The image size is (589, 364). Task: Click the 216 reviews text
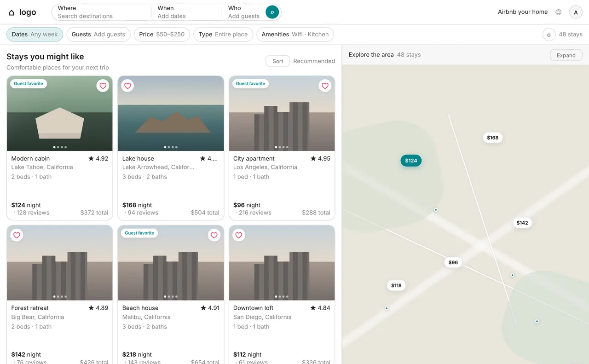[x=255, y=213]
